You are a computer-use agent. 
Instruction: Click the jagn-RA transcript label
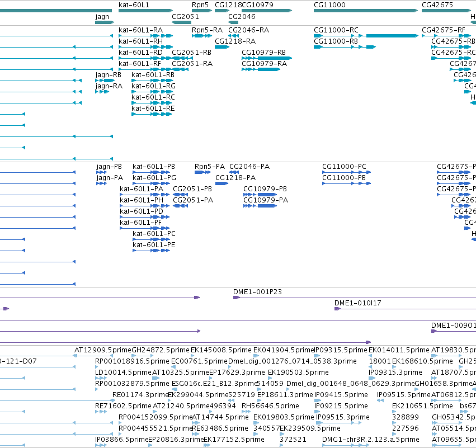[109, 86]
